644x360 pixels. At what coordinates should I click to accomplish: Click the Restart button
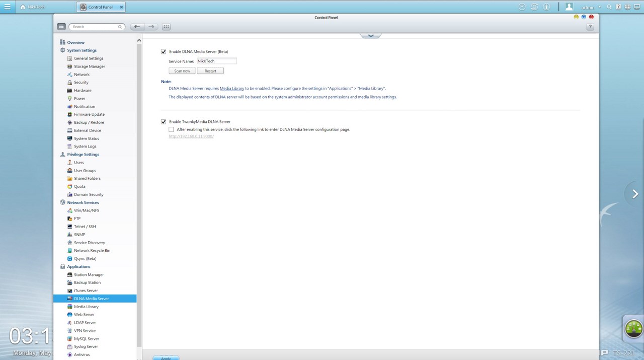210,71
